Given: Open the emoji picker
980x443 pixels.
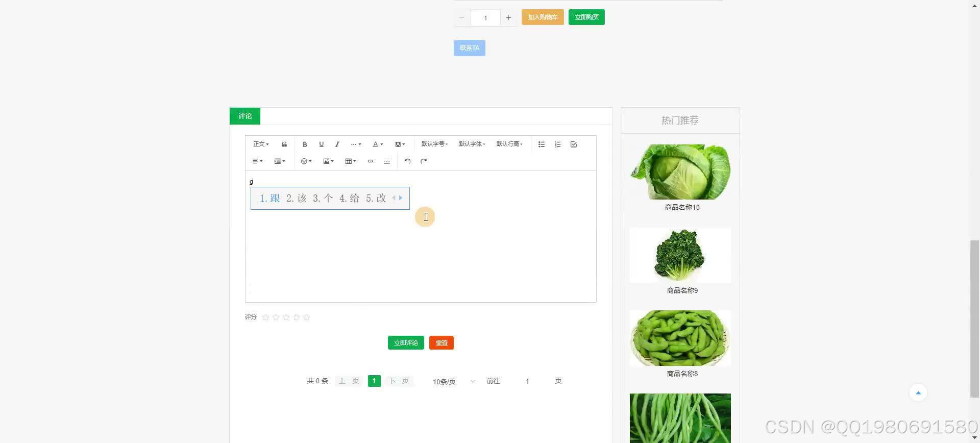Looking at the screenshot, I should click(x=306, y=161).
